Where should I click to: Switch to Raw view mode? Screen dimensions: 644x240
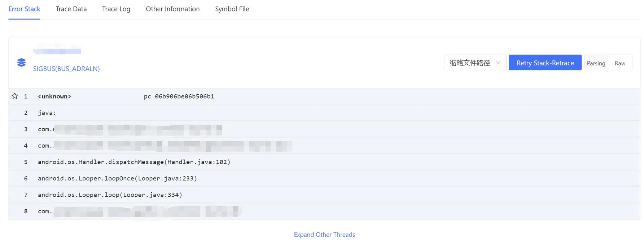[620, 63]
